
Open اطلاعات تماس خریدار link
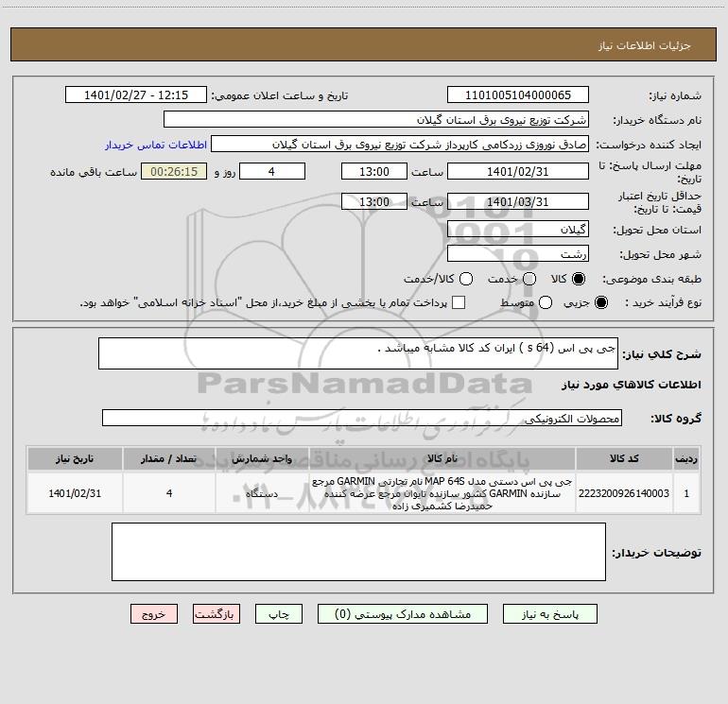pos(156,145)
